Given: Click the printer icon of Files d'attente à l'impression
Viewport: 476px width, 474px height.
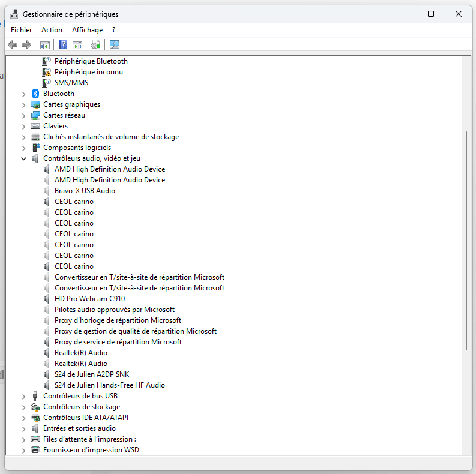Looking at the screenshot, I should click(x=35, y=439).
